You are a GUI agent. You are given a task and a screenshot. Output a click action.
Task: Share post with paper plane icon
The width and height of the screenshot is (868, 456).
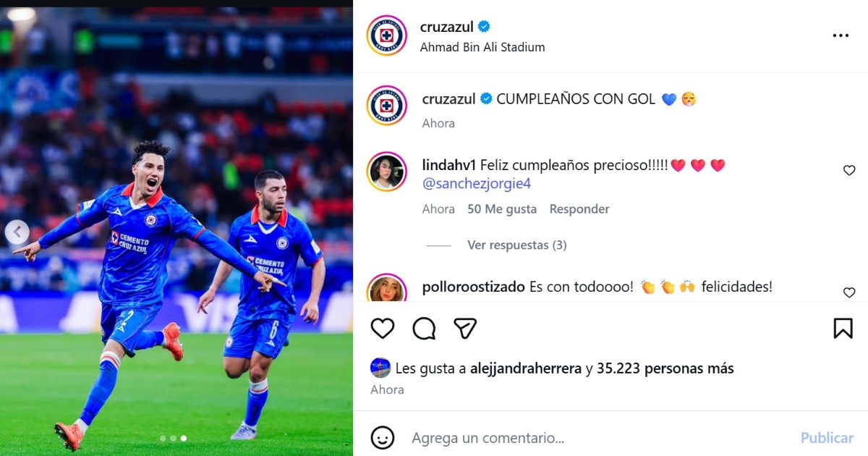click(x=465, y=329)
